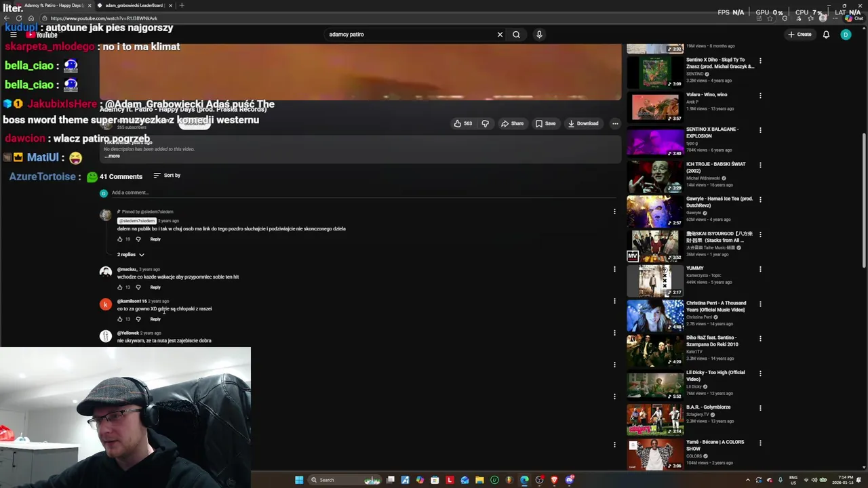This screenshot has height=488, width=868.
Task: Open 'Gawryle - Harnaś Ice Tea' video title
Action: pos(719,202)
